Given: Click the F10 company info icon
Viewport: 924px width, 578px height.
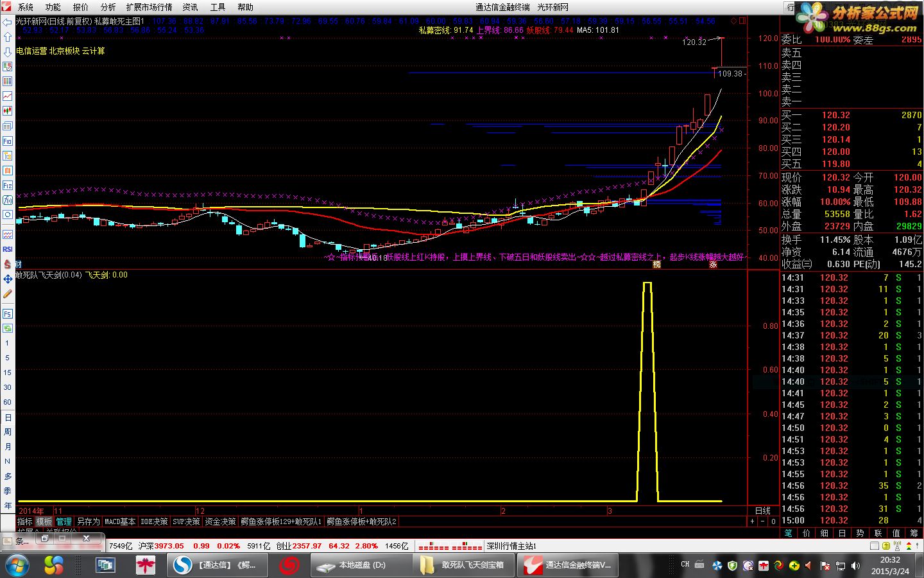Looking at the screenshot, I should [x=8, y=141].
